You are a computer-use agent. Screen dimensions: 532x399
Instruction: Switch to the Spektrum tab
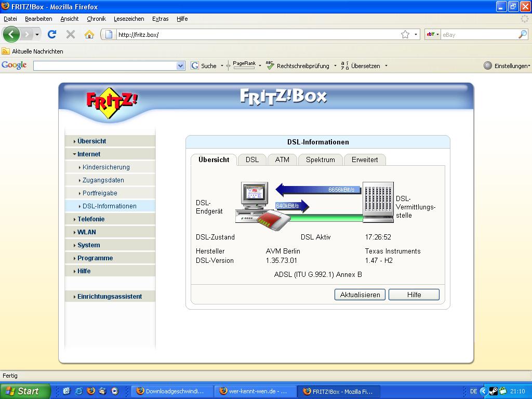pyautogui.click(x=320, y=160)
